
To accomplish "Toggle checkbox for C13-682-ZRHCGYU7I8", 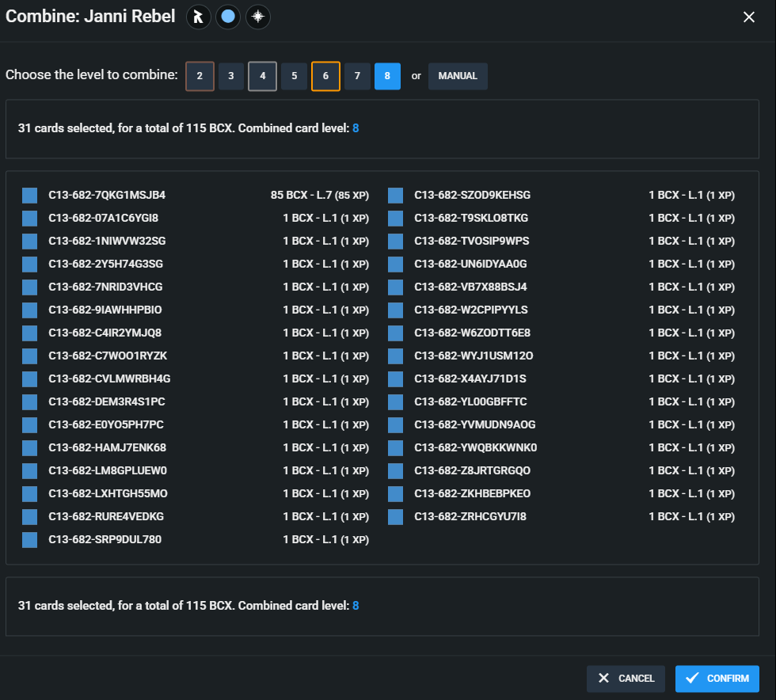I will tap(396, 517).
